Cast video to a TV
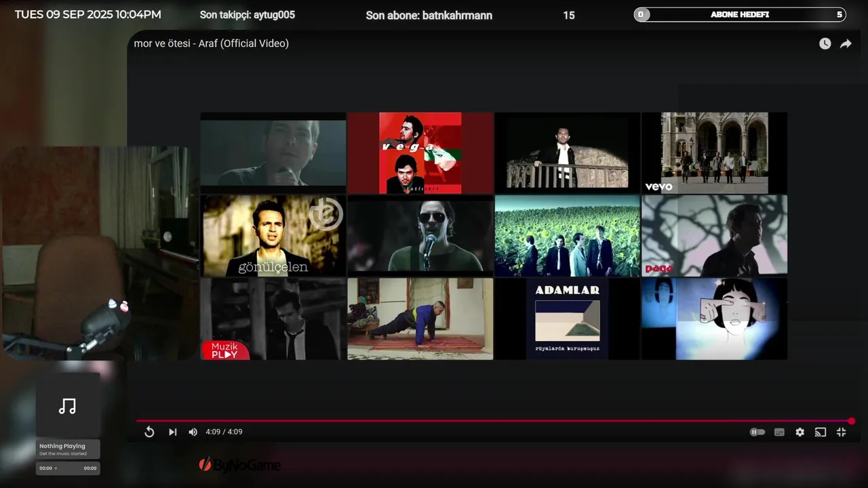 tap(821, 432)
